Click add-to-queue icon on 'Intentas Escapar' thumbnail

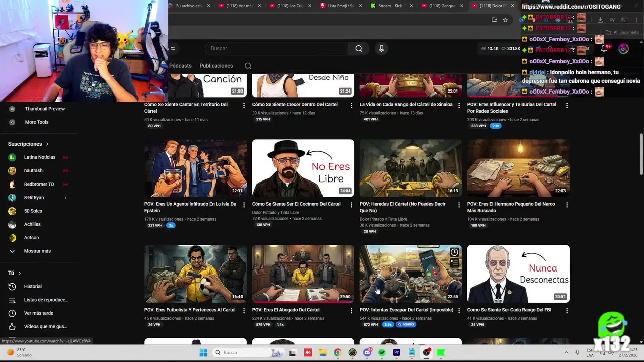(x=454, y=262)
